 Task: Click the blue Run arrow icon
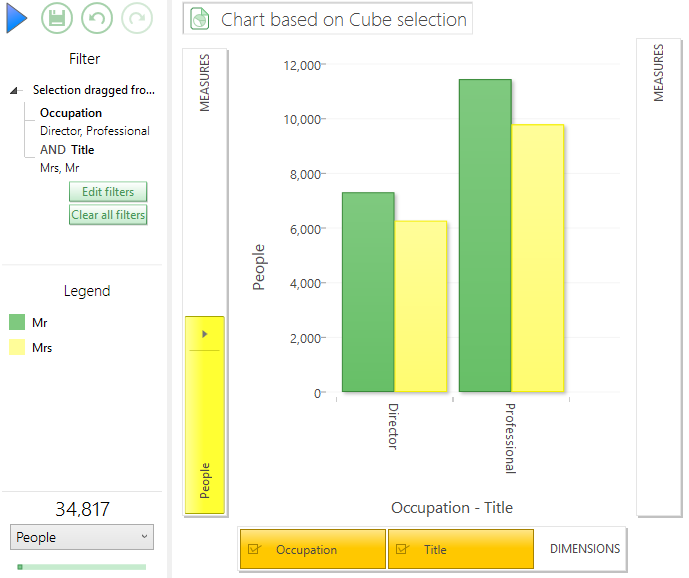tap(17, 18)
